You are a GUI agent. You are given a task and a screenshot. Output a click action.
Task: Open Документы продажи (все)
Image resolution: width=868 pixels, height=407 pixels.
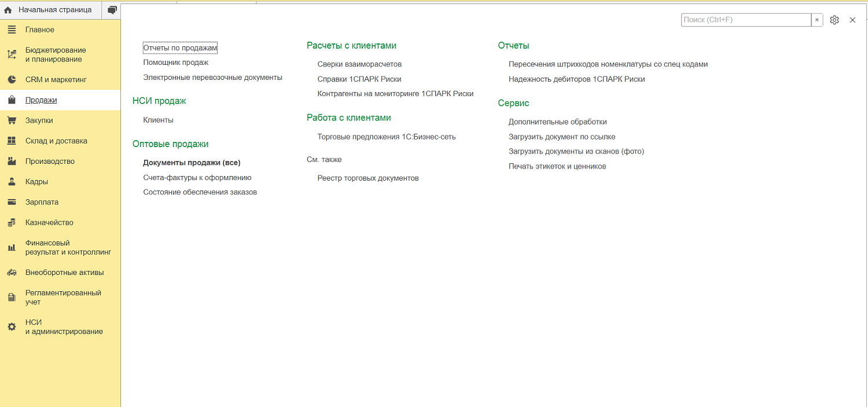(x=192, y=163)
